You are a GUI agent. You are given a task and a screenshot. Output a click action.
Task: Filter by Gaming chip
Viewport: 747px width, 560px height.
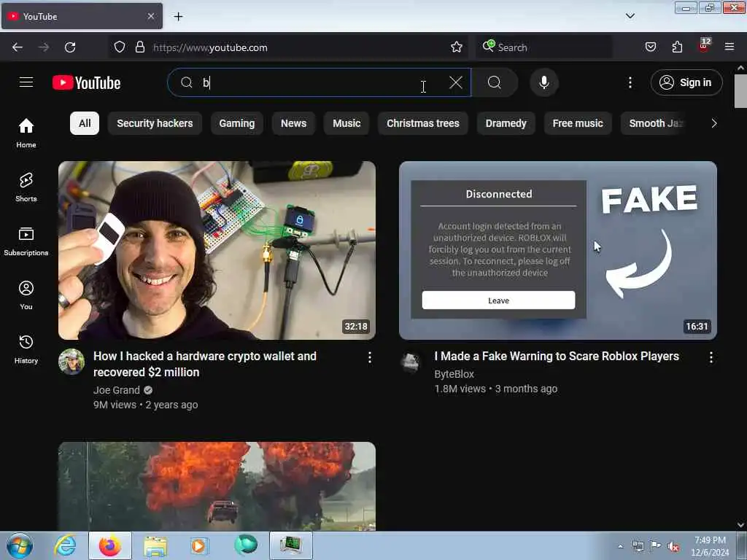pyautogui.click(x=237, y=123)
